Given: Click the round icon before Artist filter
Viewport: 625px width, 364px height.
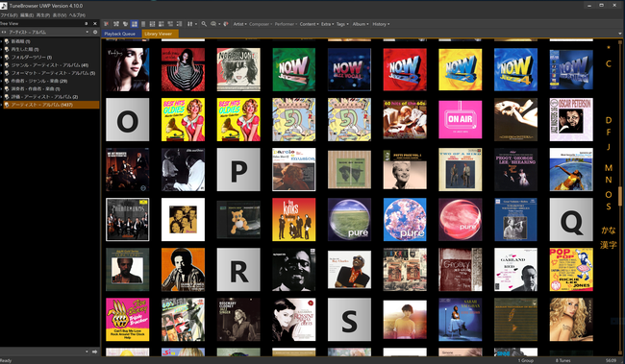Looking at the screenshot, I should pyautogui.click(x=226, y=24).
